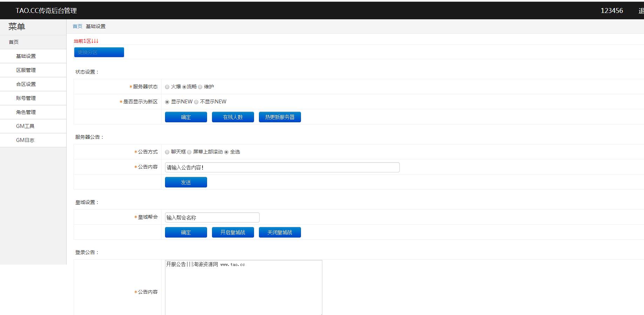Click 确定 under server status settings

click(x=186, y=117)
